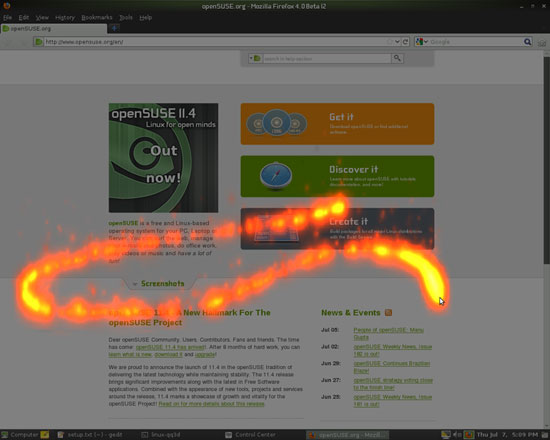
Task: Open the Tools menu
Action: pos(126,17)
